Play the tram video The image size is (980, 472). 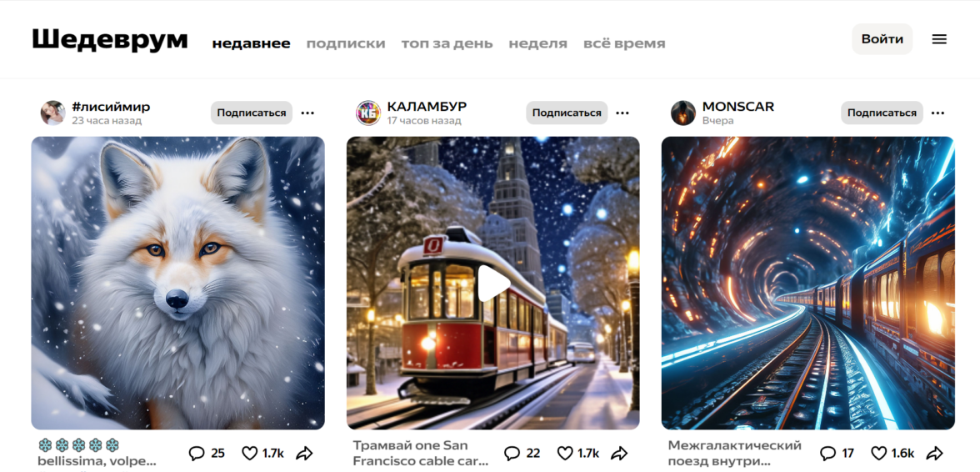(x=493, y=284)
